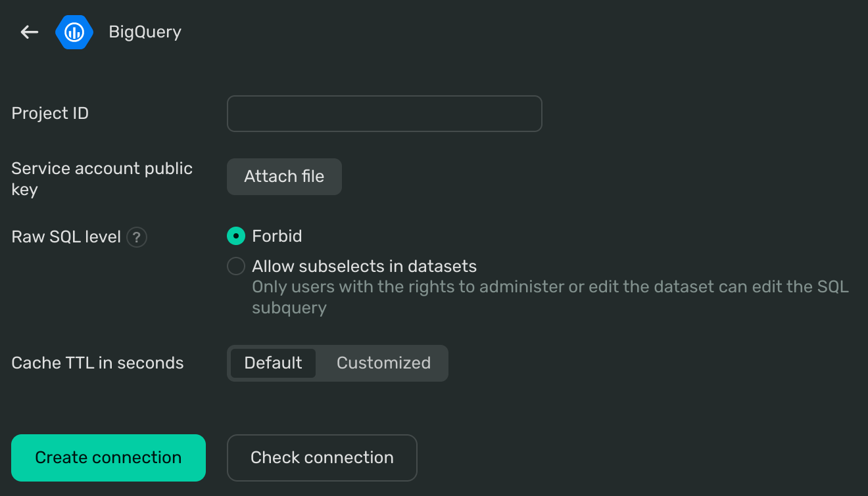Click the Project ID label

pos(50,114)
